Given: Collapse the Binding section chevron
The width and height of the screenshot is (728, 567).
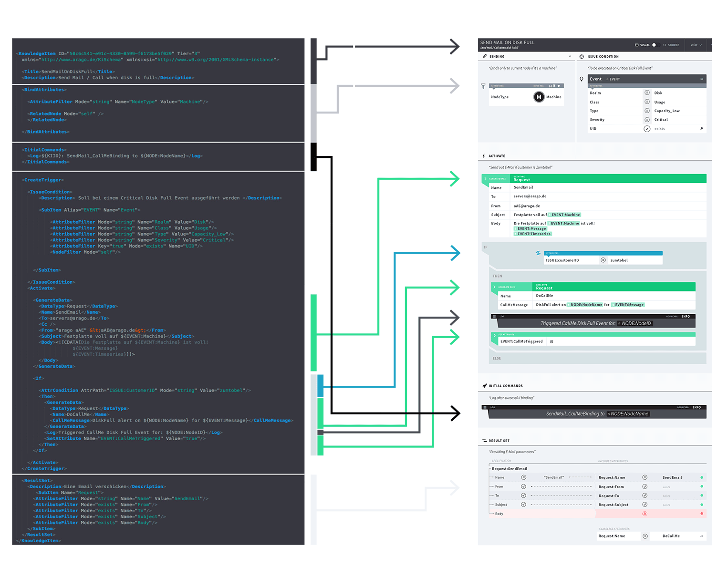Looking at the screenshot, I should click(570, 56).
